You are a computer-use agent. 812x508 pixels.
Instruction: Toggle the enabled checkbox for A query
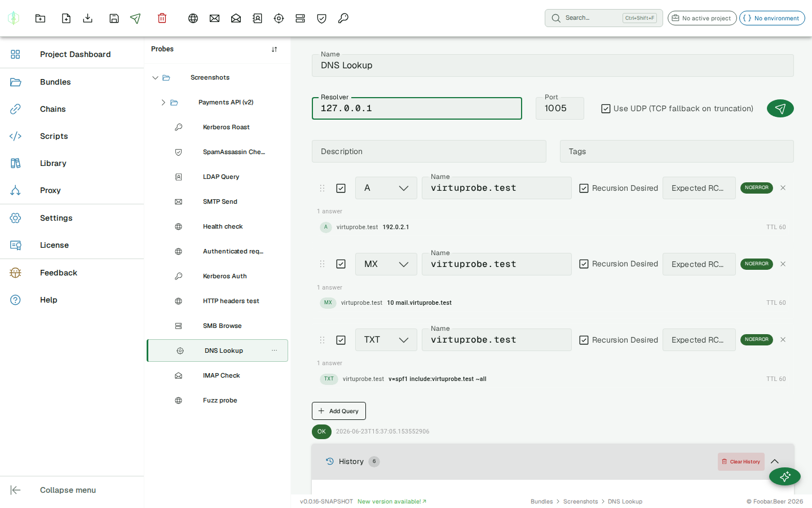341,188
